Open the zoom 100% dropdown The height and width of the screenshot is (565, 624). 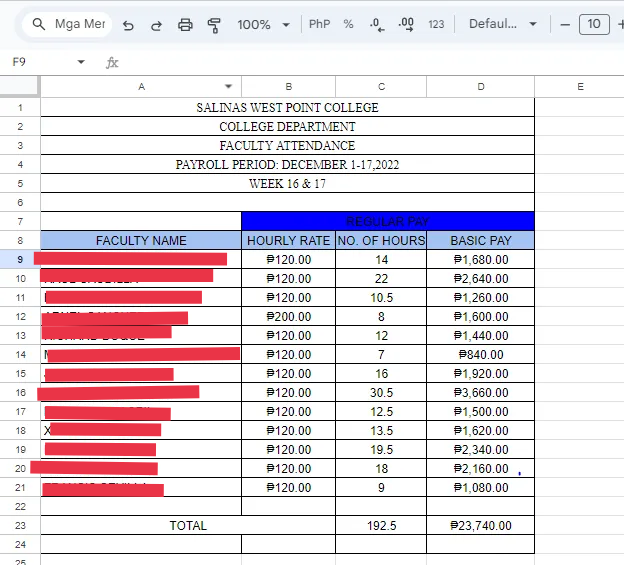[263, 25]
